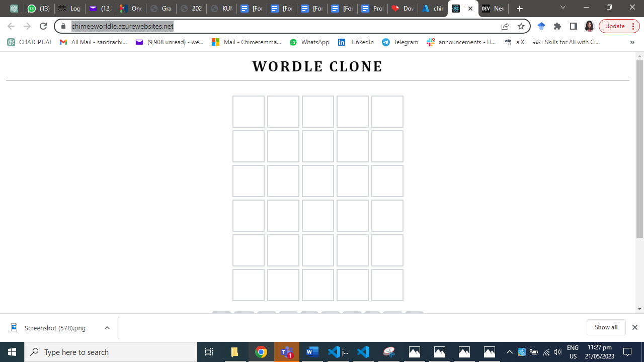Close the downloads bar

pos(635,327)
